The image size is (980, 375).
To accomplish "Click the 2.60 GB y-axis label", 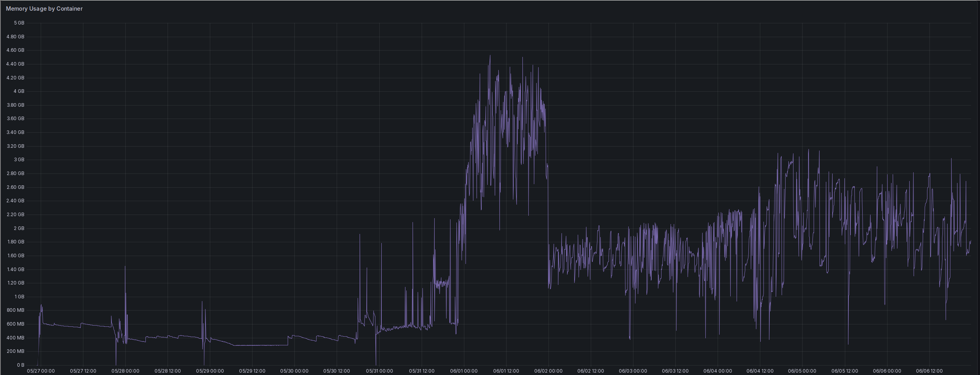I will pos(15,187).
